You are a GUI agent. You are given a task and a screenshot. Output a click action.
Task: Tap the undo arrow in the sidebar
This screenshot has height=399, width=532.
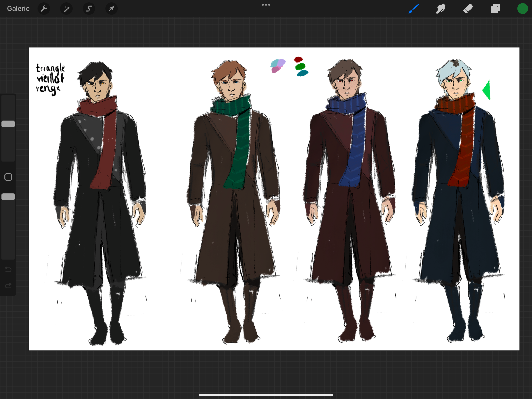click(x=8, y=269)
